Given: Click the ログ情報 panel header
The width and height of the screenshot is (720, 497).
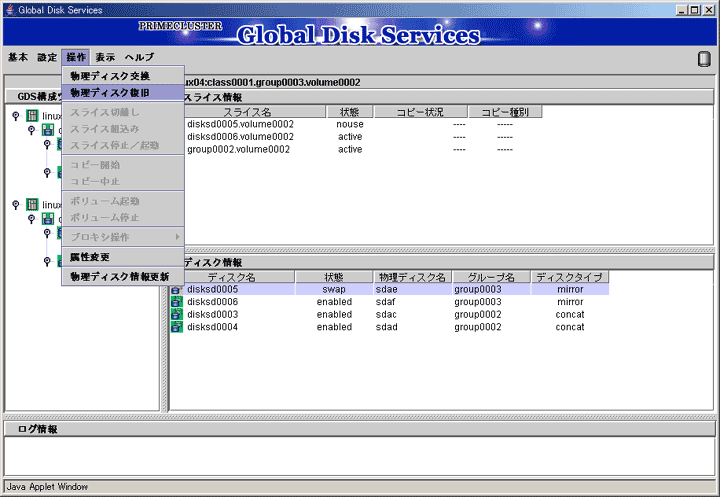Looking at the screenshot, I should click(x=360, y=429).
